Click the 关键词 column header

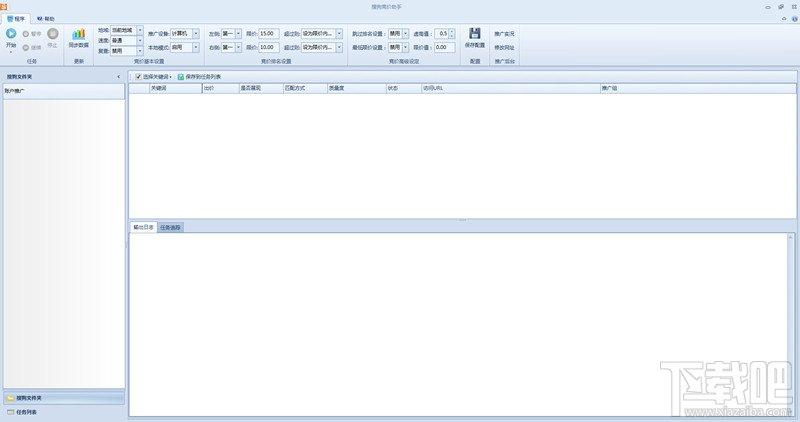[x=176, y=88]
